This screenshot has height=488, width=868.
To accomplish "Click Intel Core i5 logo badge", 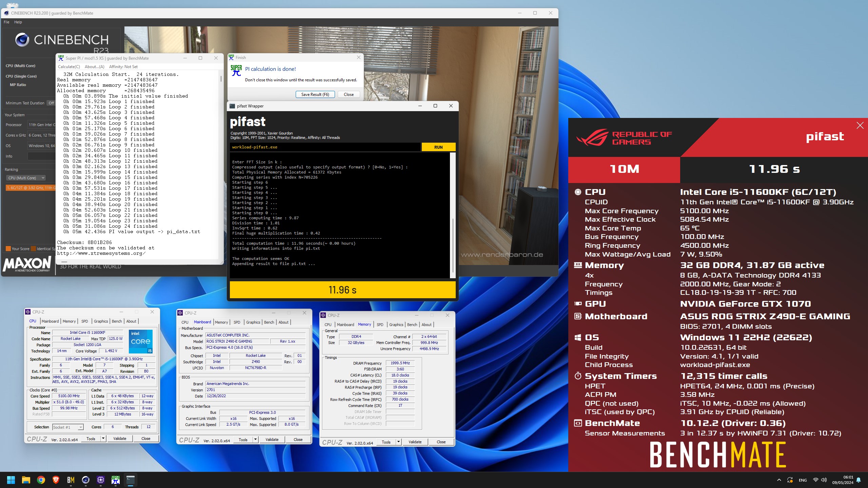I will 141,341.
